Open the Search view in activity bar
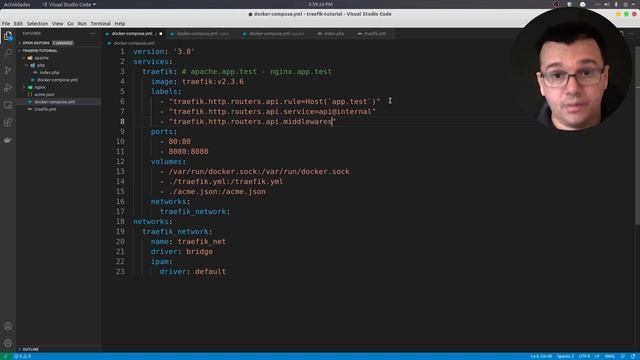 click(8, 53)
